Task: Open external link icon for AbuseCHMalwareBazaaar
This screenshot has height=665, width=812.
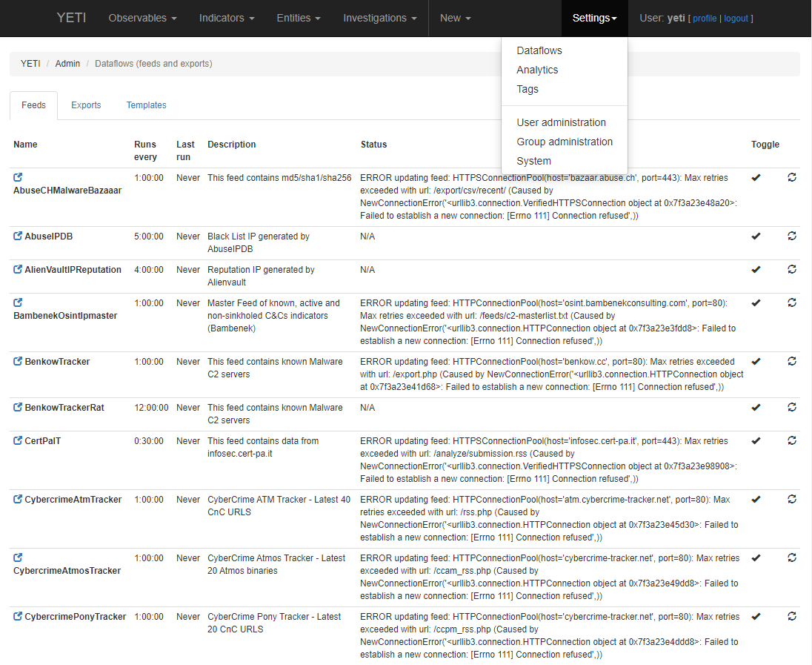Action: point(18,177)
